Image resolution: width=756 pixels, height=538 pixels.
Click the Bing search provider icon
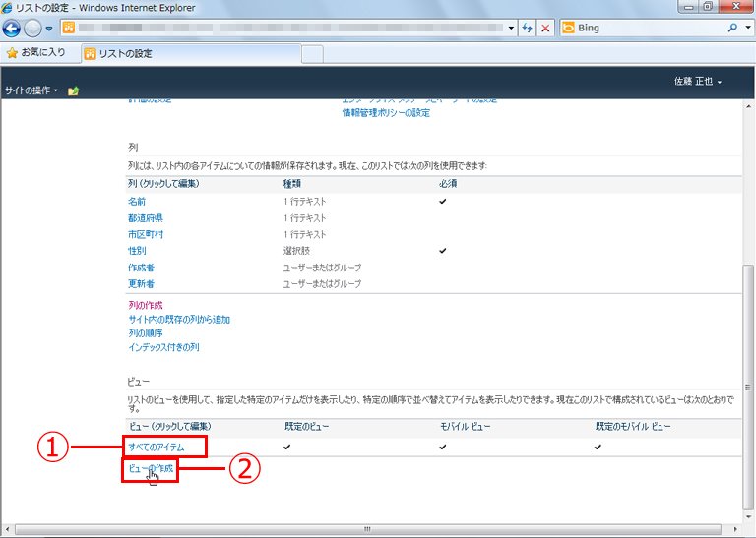coord(568,28)
